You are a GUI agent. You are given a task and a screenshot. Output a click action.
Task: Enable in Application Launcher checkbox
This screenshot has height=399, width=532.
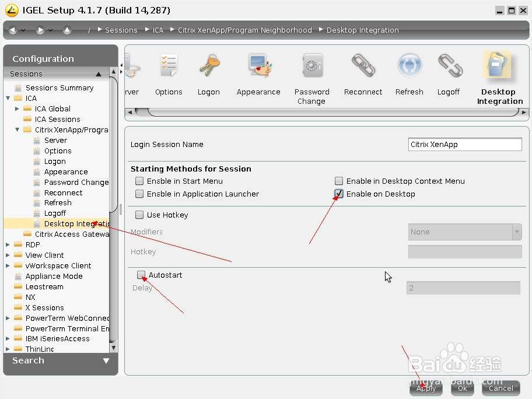(x=139, y=194)
